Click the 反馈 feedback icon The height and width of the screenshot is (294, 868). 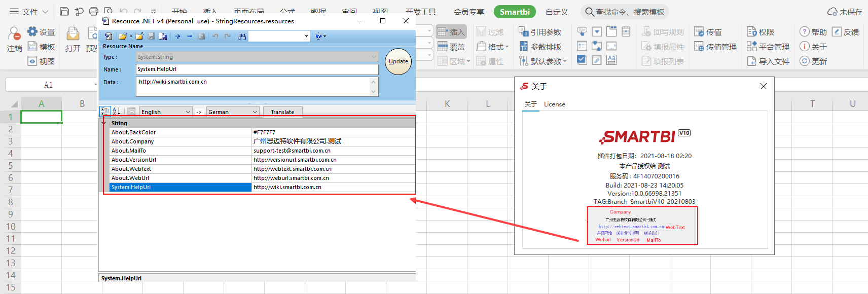point(837,31)
